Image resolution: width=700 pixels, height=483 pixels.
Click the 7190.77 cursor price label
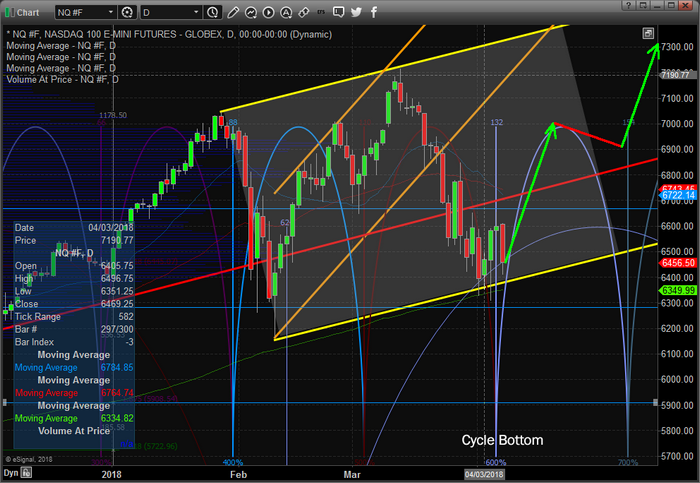coord(677,74)
